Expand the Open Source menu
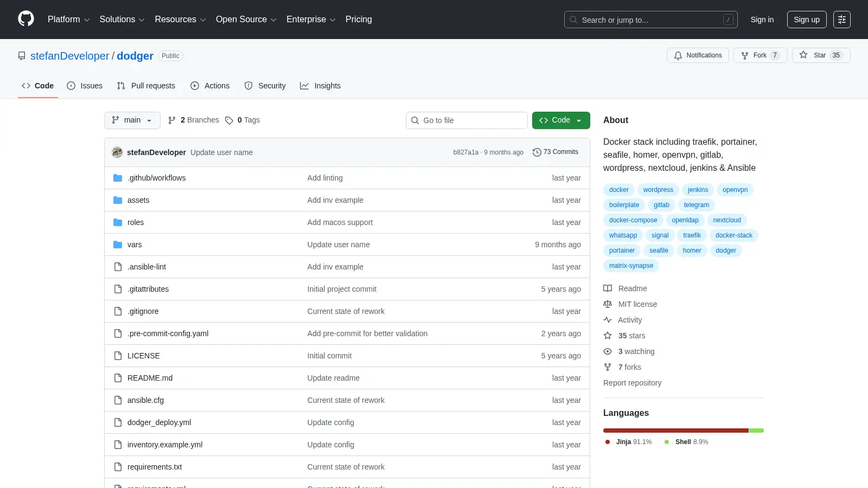The height and width of the screenshot is (488, 868). click(x=246, y=20)
